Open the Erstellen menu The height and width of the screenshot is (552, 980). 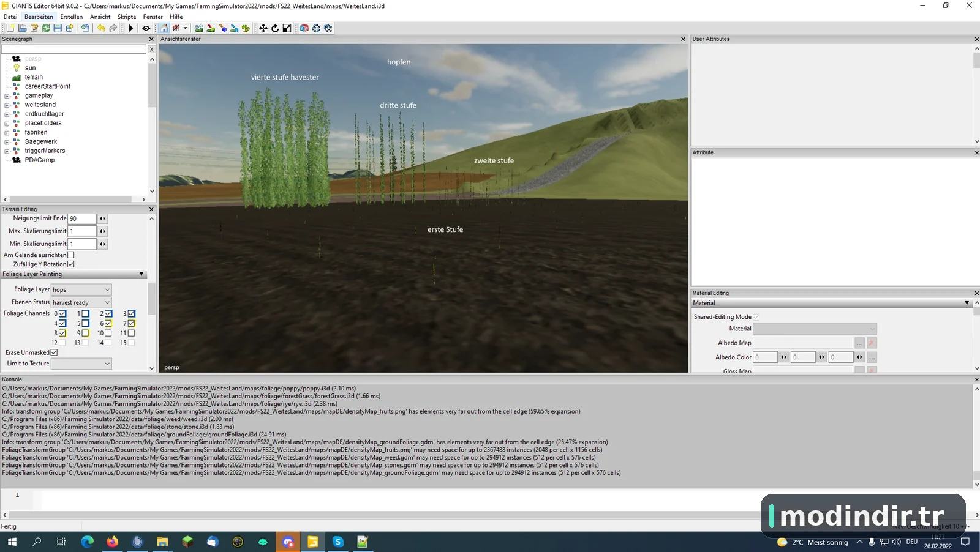[72, 17]
